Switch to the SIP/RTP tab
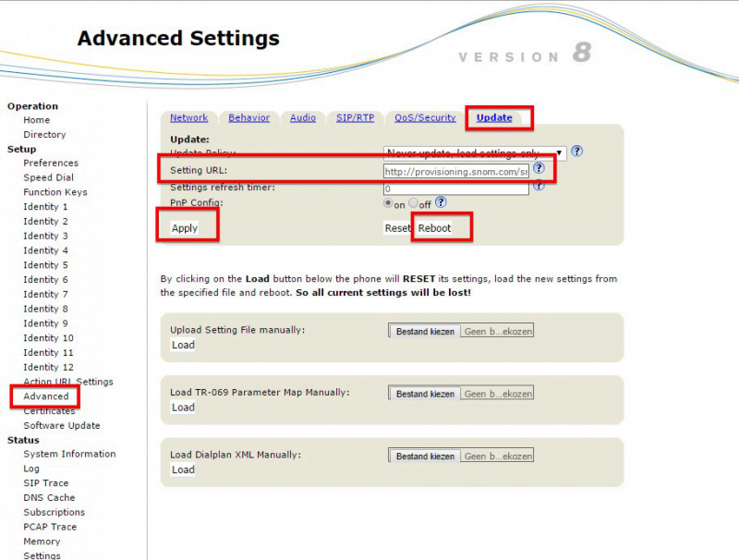The height and width of the screenshot is (560, 739). click(x=355, y=118)
